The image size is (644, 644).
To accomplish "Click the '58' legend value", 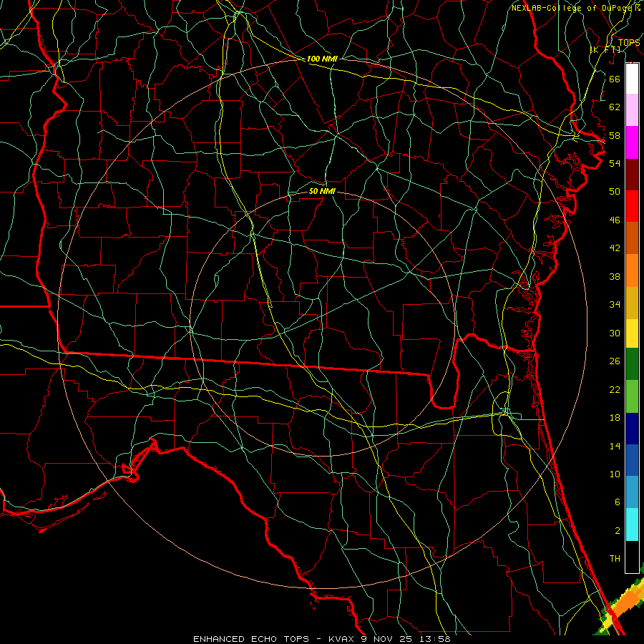I will 615,135.
